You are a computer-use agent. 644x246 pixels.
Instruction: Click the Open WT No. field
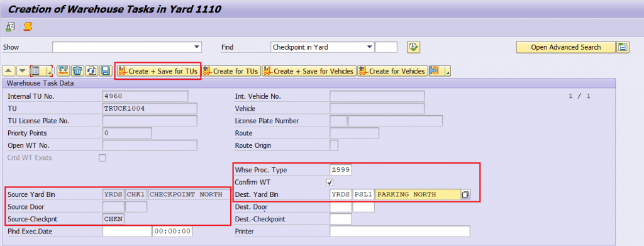click(150, 145)
